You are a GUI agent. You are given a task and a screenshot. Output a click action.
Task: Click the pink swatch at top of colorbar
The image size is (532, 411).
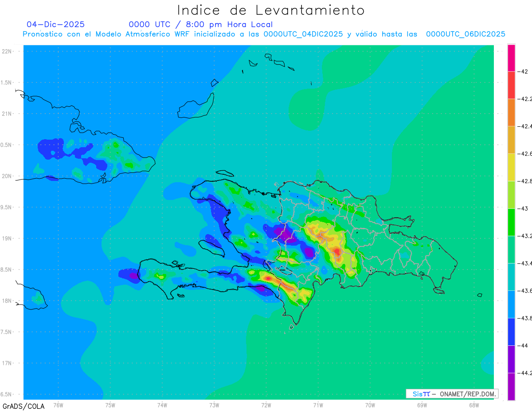point(511,58)
